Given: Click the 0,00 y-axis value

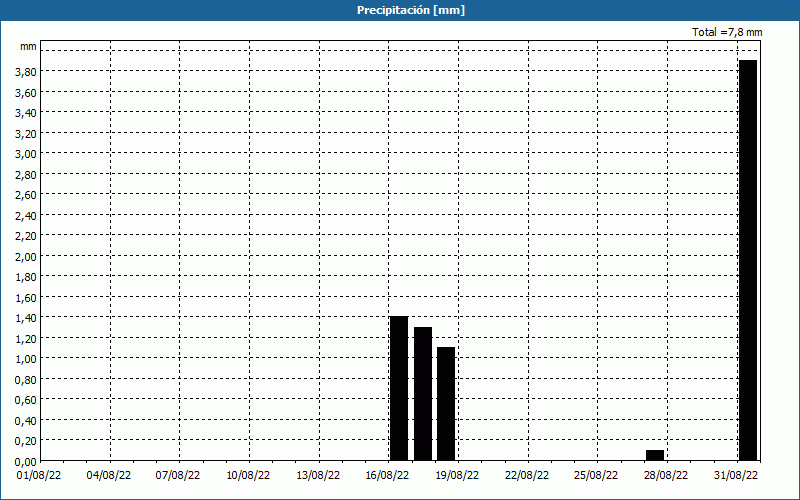Looking at the screenshot, I should pos(26,462).
